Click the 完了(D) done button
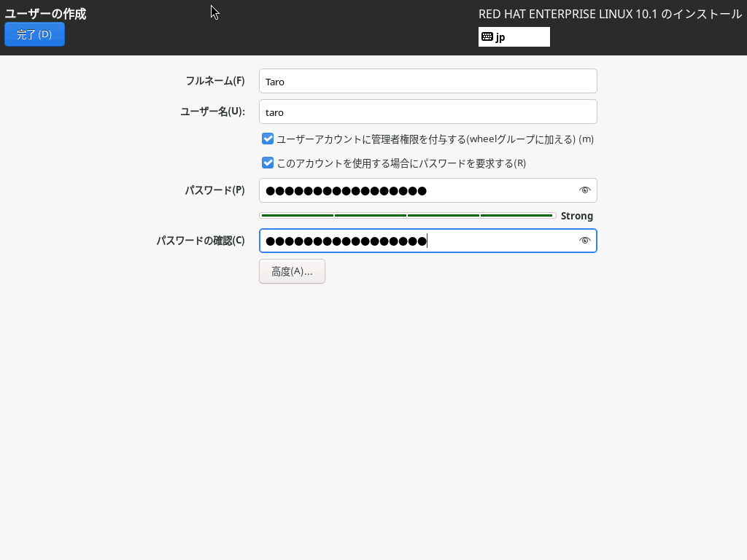747x560 pixels. (x=34, y=34)
